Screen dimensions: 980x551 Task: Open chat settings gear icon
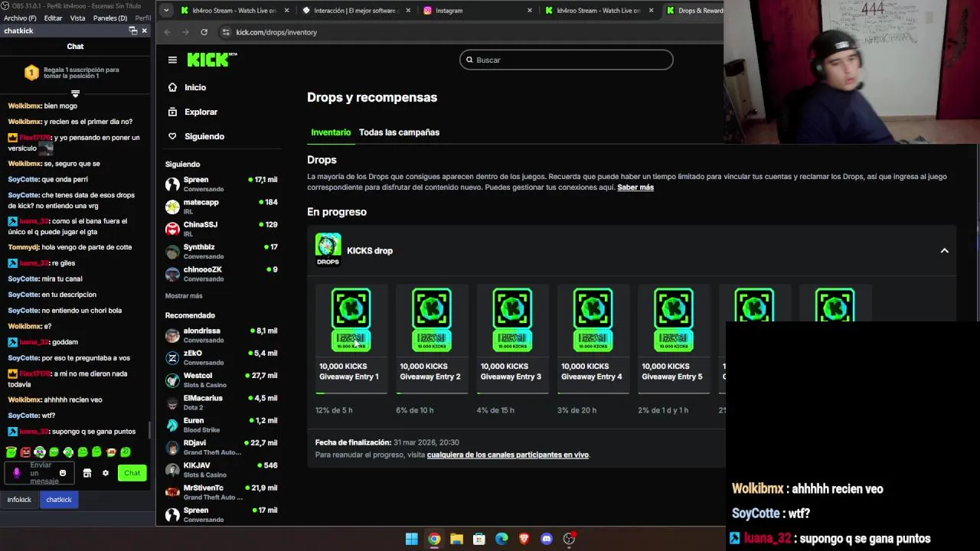(106, 473)
